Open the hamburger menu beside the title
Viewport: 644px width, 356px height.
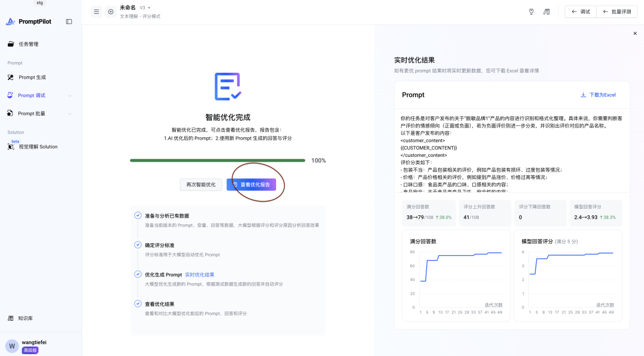pyautogui.click(x=96, y=11)
